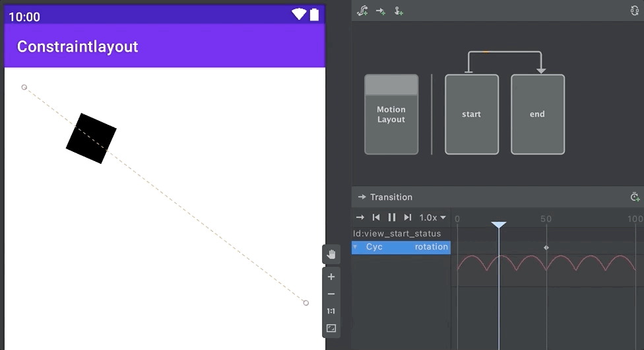644x350 pixels.
Task: Click the 50 mark on timeline ruler
Action: pyautogui.click(x=546, y=219)
